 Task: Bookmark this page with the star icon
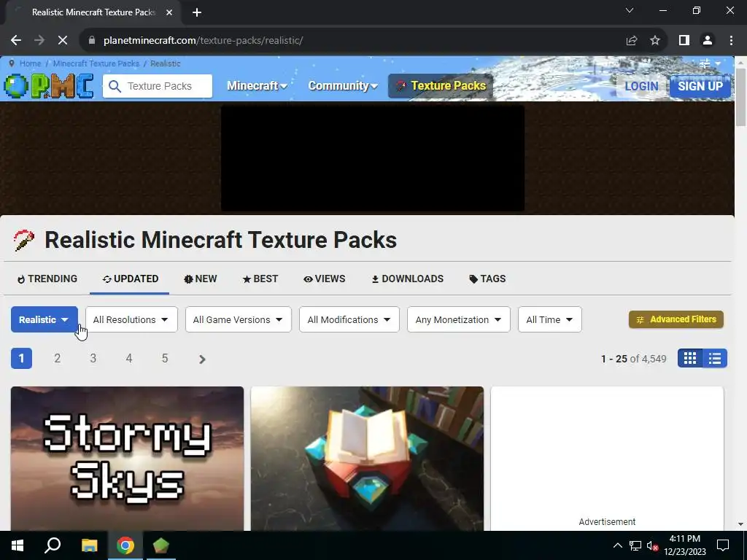pos(655,41)
